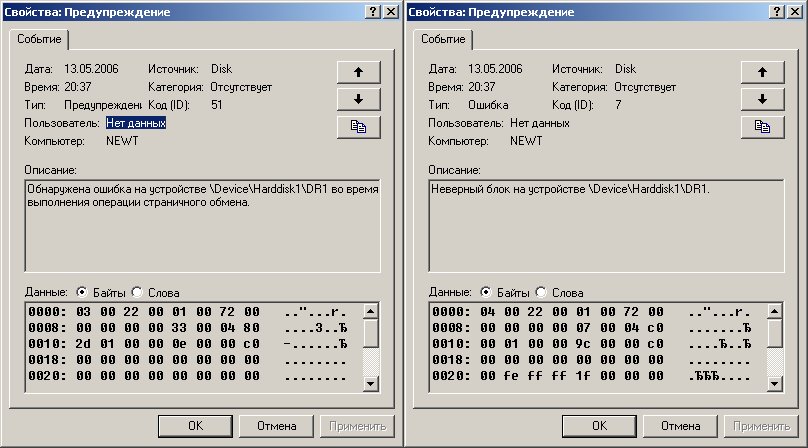Click Отмена in right dialog
This screenshot has width=808, height=448.
(680, 426)
